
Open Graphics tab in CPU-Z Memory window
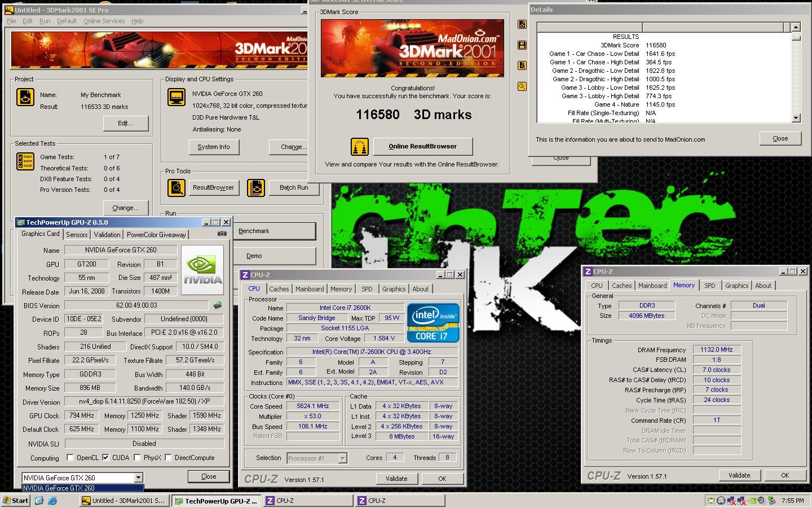click(x=736, y=286)
